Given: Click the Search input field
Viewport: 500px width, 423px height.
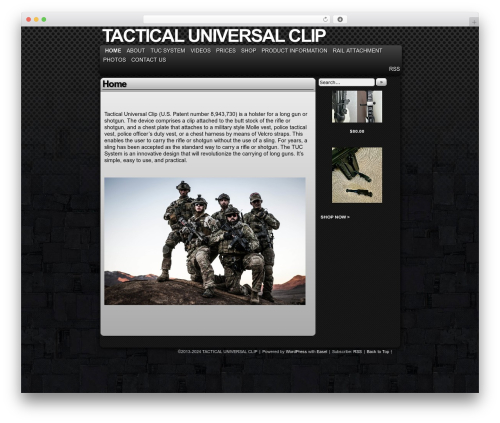Looking at the screenshot, I should [346, 82].
